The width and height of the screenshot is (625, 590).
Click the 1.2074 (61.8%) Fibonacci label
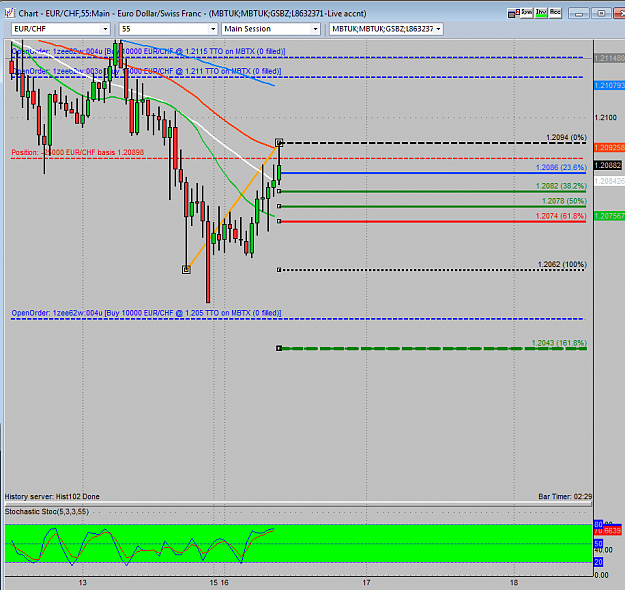tap(561, 216)
